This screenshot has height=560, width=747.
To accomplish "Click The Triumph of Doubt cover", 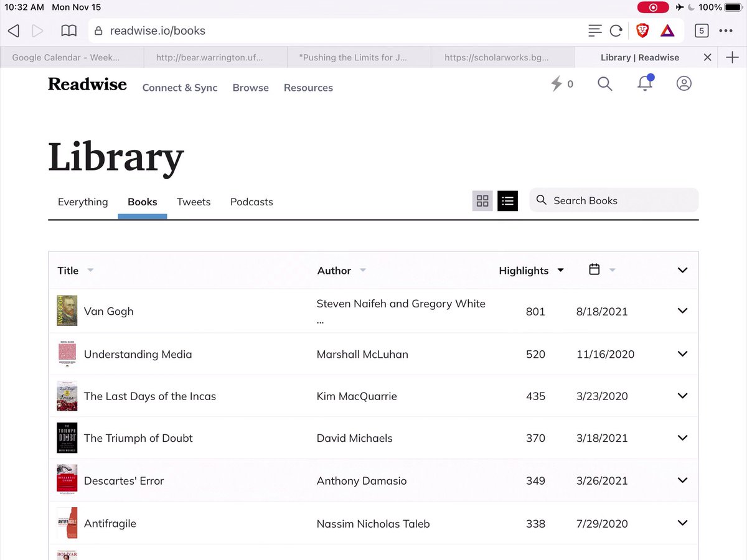I will [x=67, y=438].
